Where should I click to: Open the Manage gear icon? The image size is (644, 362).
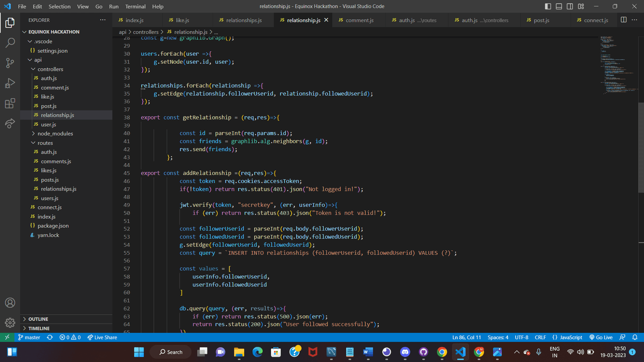tap(10, 322)
